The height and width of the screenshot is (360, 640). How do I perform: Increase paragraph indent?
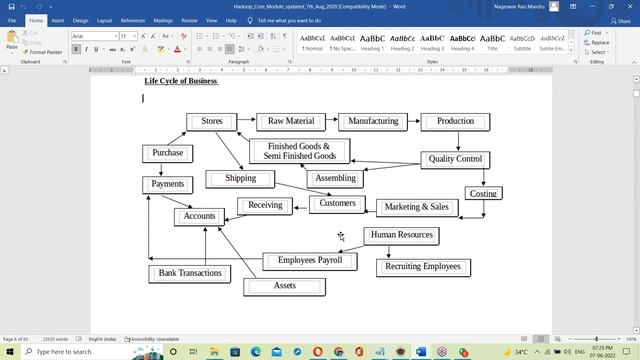pos(260,36)
